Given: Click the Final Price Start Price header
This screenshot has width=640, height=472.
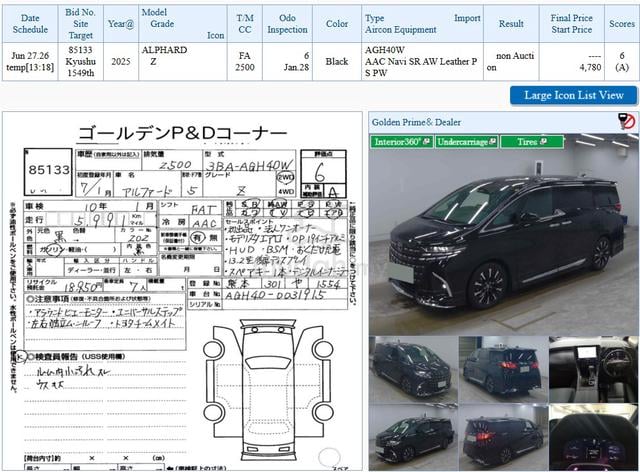Looking at the screenshot, I should coord(571,24).
